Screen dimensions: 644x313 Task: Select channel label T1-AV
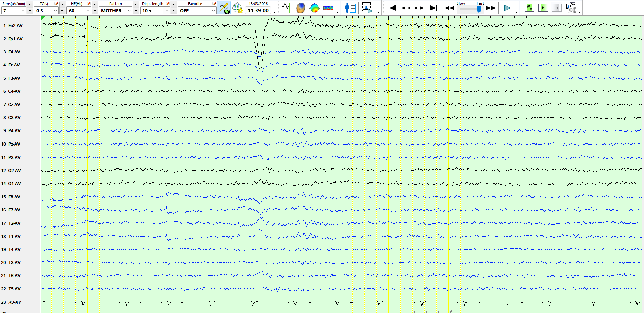pos(14,237)
